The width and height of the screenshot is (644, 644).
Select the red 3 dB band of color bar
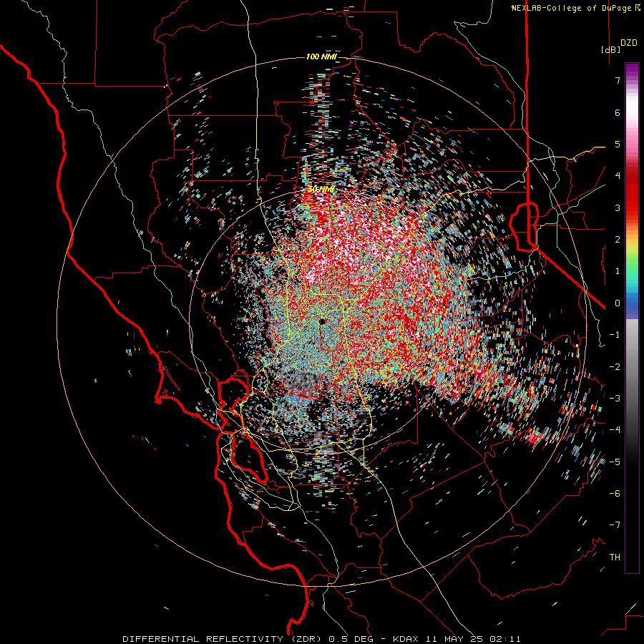pyautogui.click(x=632, y=208)
